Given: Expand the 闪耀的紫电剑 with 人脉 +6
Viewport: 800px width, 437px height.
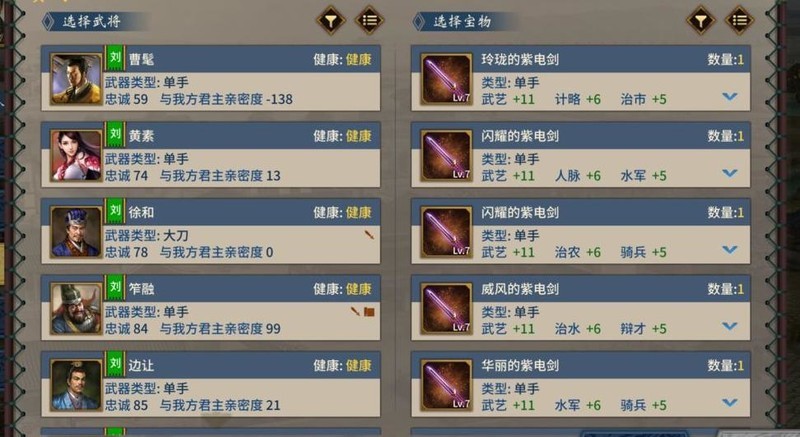Looking at the screenshot, I should (x=730, y=173).
